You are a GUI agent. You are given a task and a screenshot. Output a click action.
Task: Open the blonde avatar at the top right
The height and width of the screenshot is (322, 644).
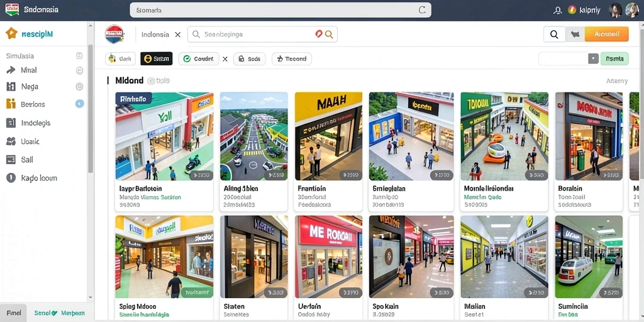631,10
